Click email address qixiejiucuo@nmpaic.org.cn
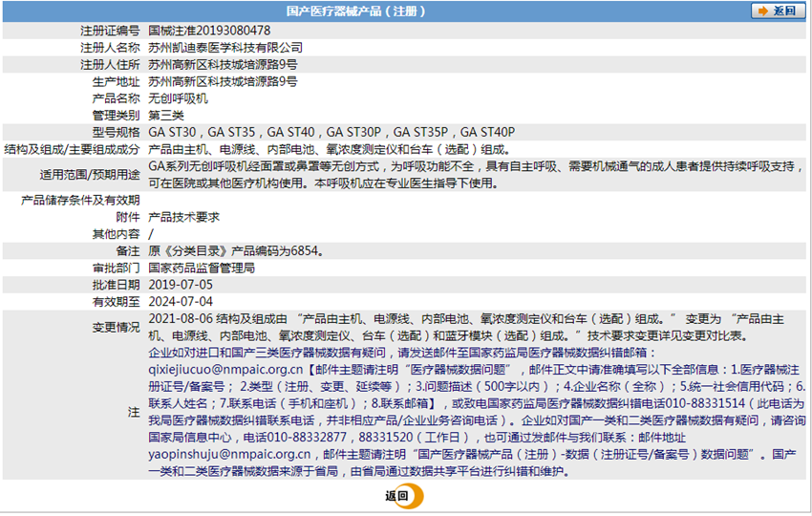This screenshot has height=516, width=812. 225,370
